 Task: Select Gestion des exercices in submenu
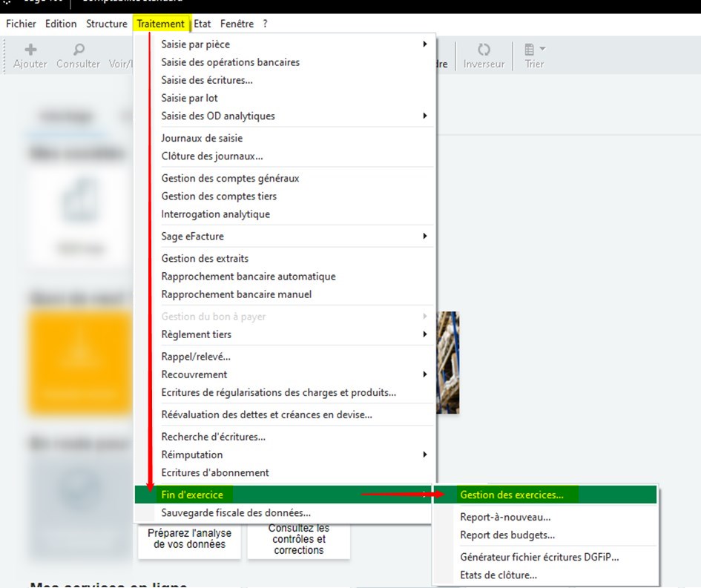[512, 495]
